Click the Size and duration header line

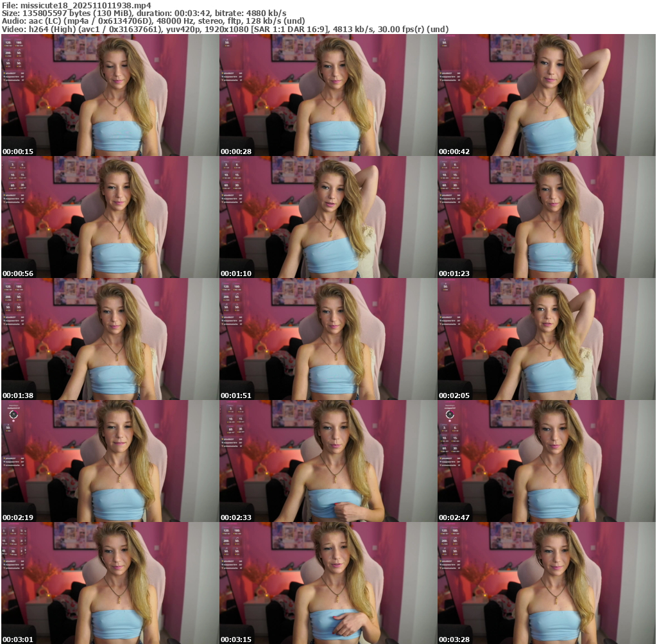(144, 13)
